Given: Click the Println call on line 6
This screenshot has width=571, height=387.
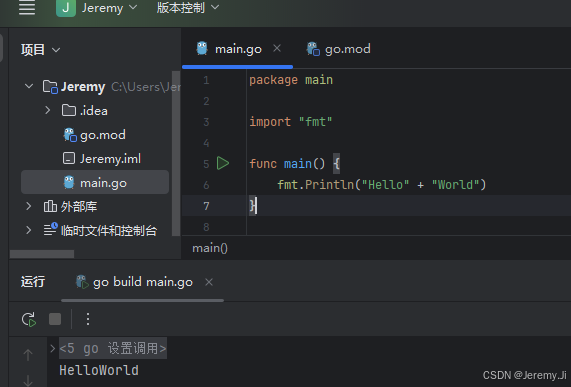Looking at the screenshot, I should 329,185.
